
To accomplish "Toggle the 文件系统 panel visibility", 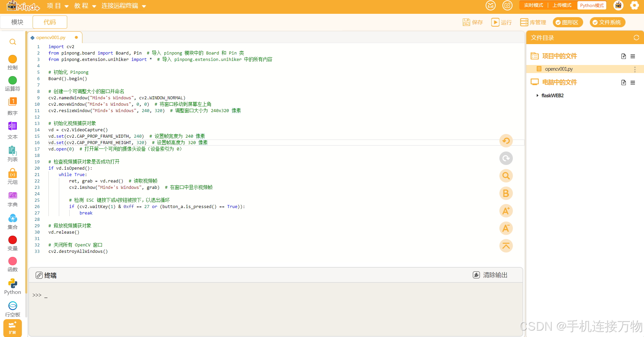I will tap(607, 22).
